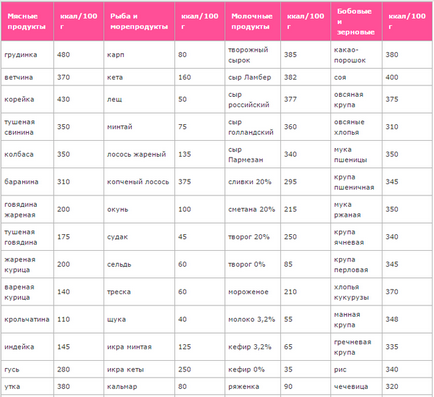The image size is (434, 397).
Task: Click the 'ряженка' cell
Action: [x=253, y=387]
